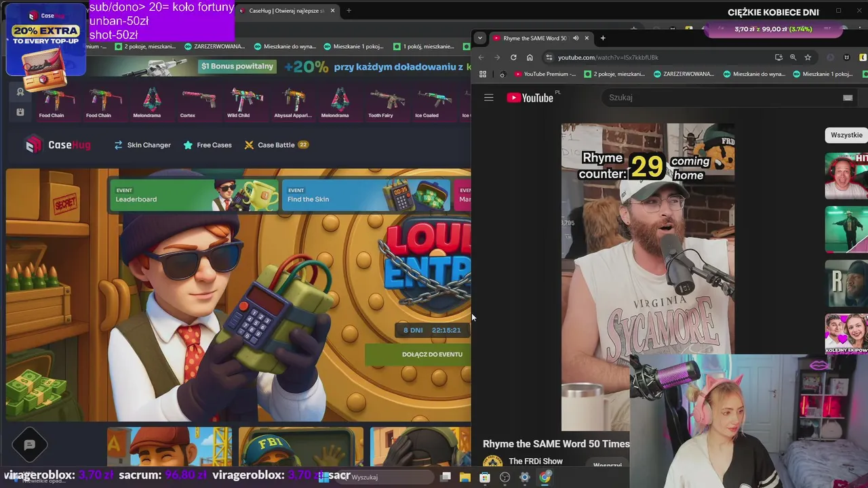View site information beside the youtube.com URL
Image resolution: width=868 pixels, height=488 pixels.
549,58
